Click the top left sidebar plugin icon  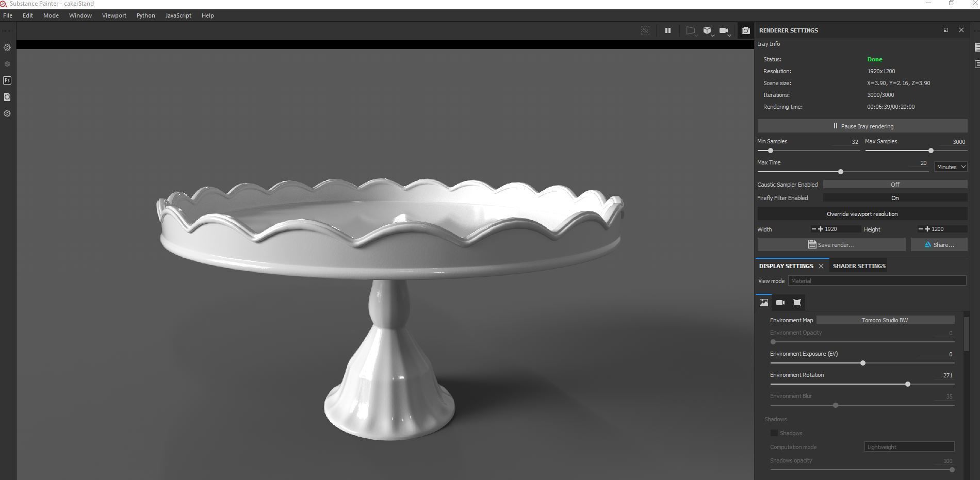coord(7,47)
